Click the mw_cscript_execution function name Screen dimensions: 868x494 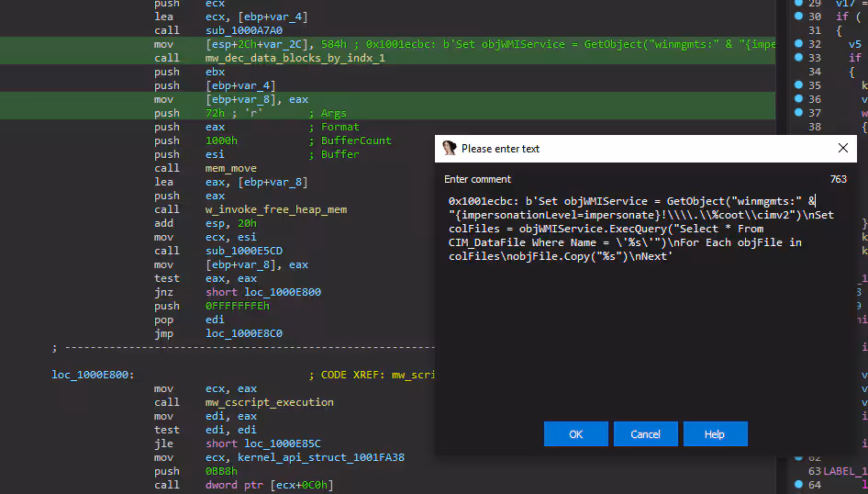pos(270,402)
